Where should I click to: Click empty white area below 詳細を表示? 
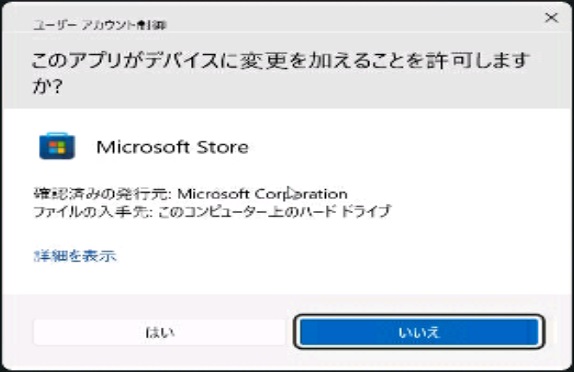point(286,278)
